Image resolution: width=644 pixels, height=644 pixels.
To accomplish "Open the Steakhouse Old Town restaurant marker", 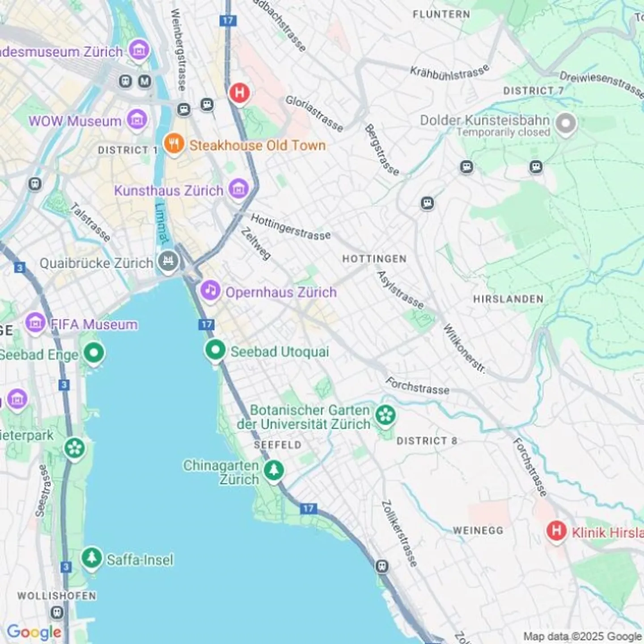I will tap(174, 144).
